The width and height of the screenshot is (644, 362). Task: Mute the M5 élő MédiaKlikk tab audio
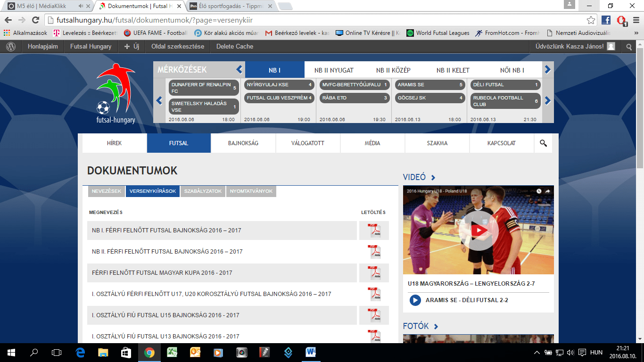81,6
